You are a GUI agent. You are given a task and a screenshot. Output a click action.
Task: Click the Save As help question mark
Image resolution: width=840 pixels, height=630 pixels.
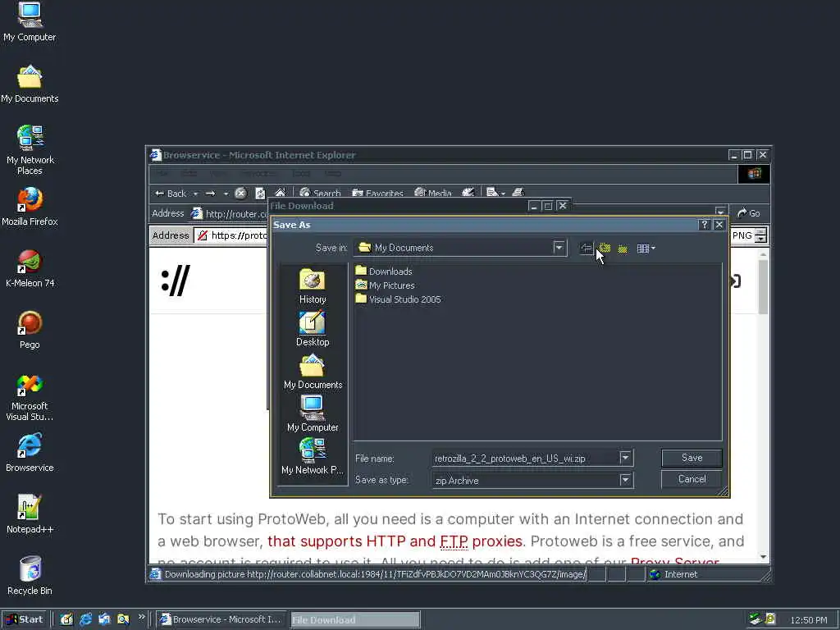[x=705, y=225]
